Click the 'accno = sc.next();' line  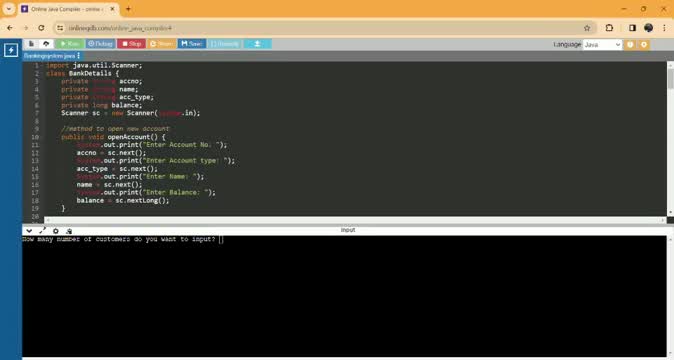[x=111, y=153]
